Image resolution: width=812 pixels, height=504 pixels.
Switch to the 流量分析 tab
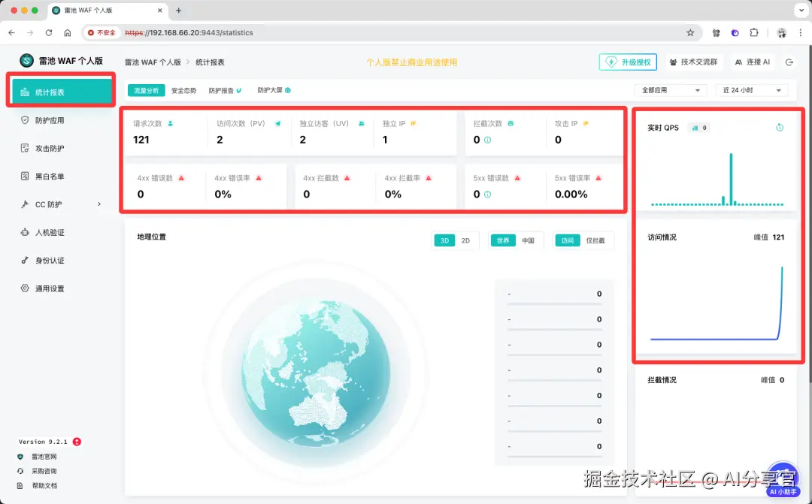[x=146, y=90]
